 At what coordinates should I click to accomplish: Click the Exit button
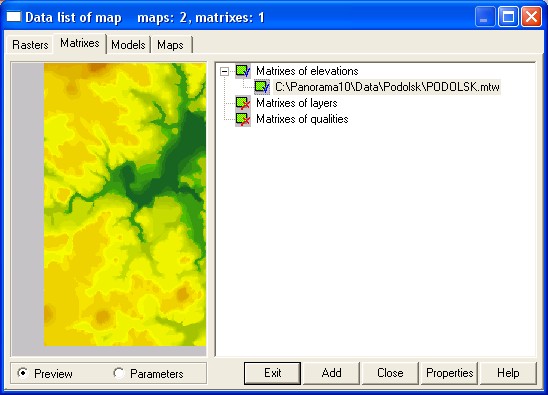point(272,373)
